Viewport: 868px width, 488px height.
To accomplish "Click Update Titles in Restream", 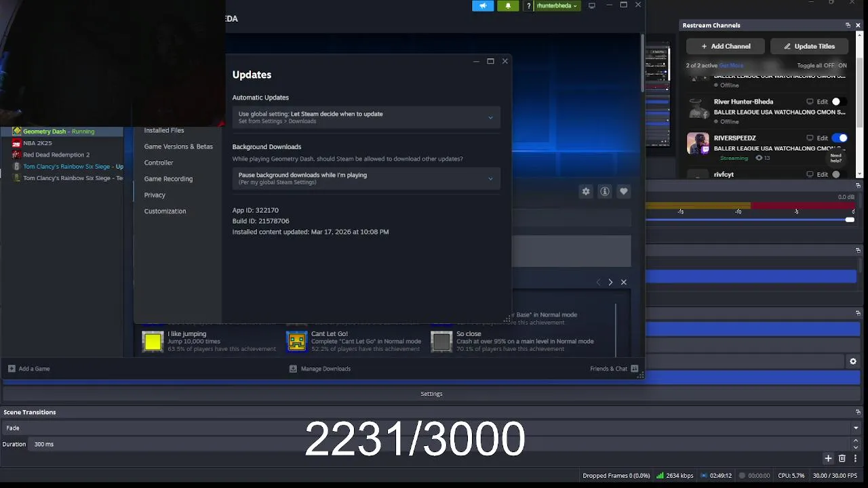I will 809,46.
